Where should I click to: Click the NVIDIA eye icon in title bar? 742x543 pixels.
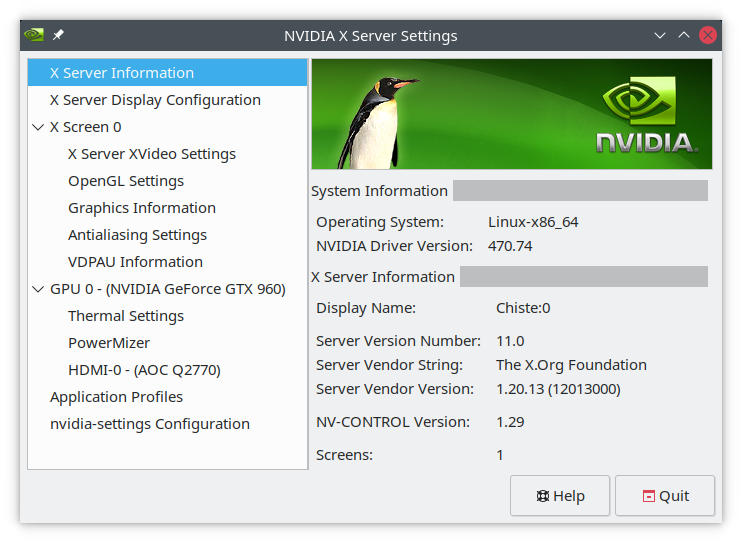[34, 35]
